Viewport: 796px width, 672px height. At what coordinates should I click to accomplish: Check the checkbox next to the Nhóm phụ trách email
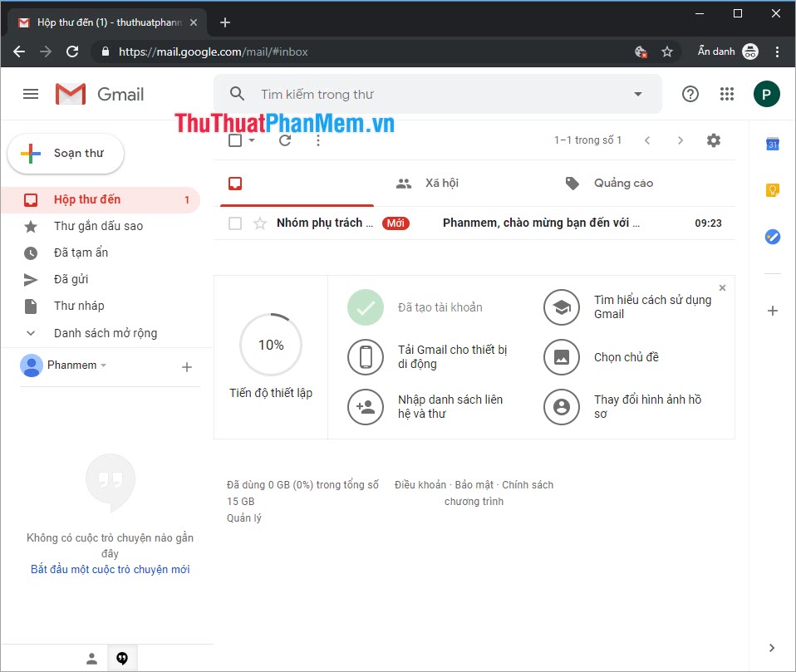(235, 223)
